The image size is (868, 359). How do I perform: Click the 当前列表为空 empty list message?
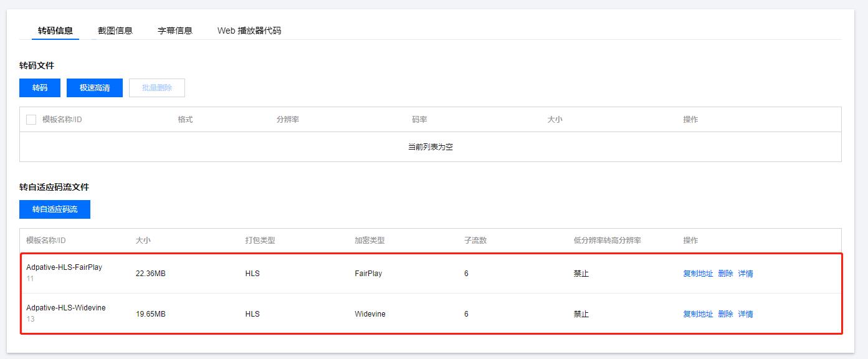(x=431, y=147)
